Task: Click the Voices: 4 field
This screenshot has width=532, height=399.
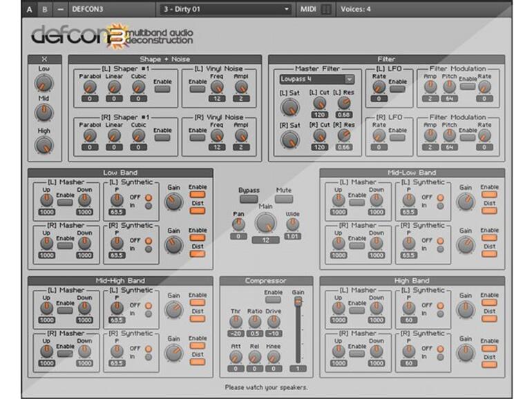Action: pyautogui.click(x=356, y=10)
